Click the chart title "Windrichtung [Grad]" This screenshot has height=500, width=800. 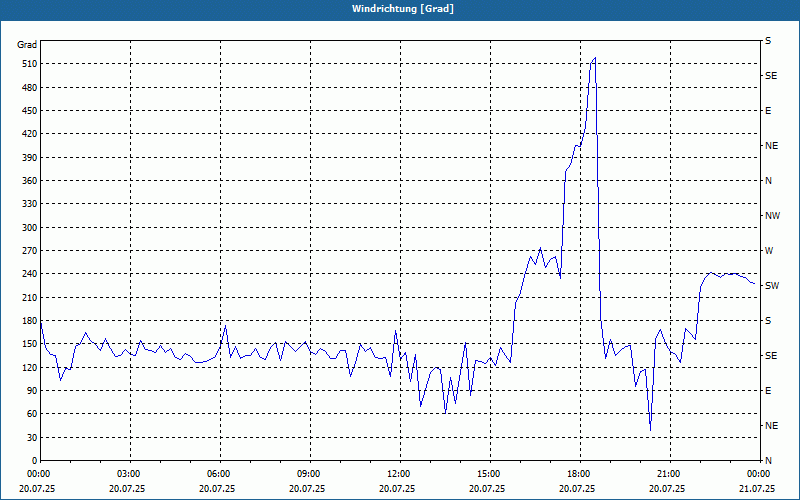403,9
